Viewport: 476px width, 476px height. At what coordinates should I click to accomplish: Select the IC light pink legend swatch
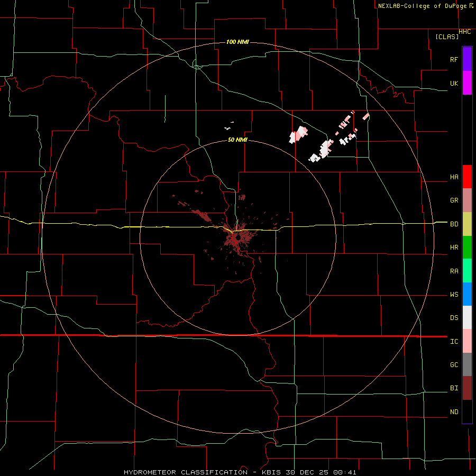(x=467, y=341)
